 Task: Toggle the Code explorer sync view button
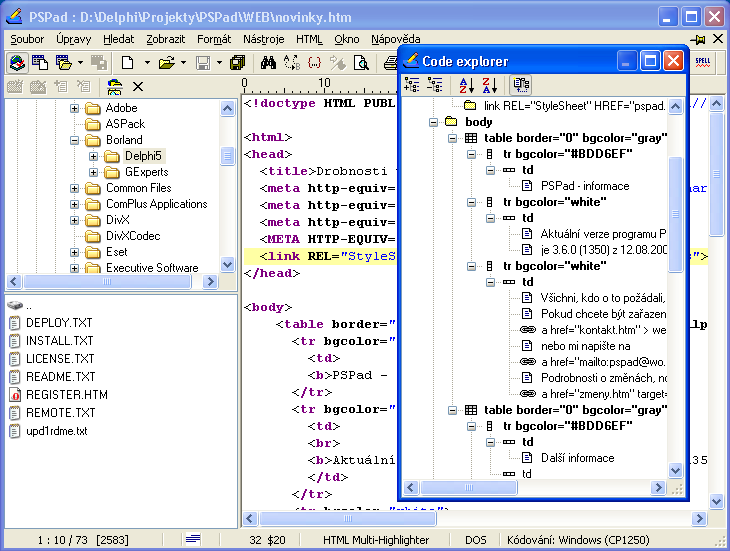point(521,86)
